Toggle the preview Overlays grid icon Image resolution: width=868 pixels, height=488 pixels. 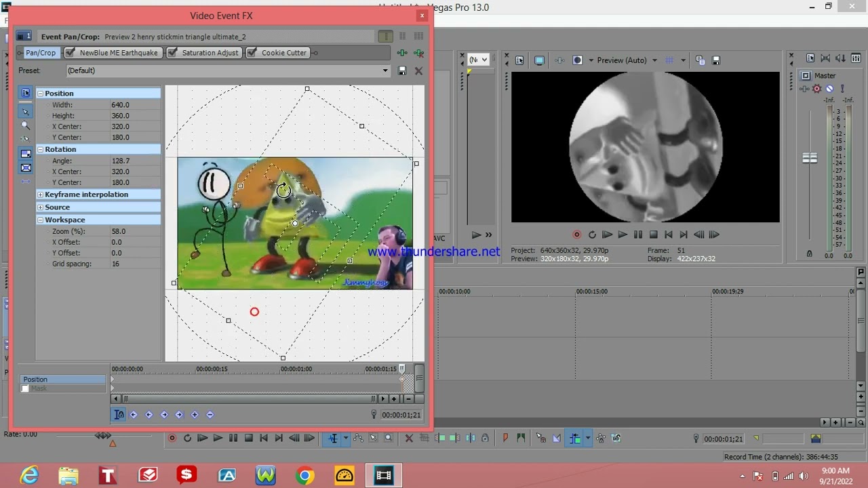pyautogui.click(x=669, y=60)
